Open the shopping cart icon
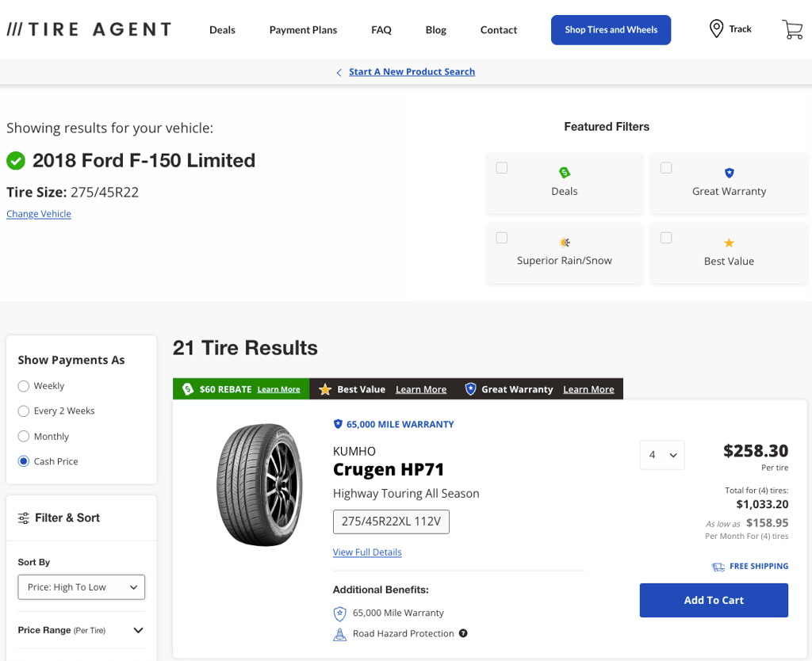This screenshot has height=661, width=812. 792,29
